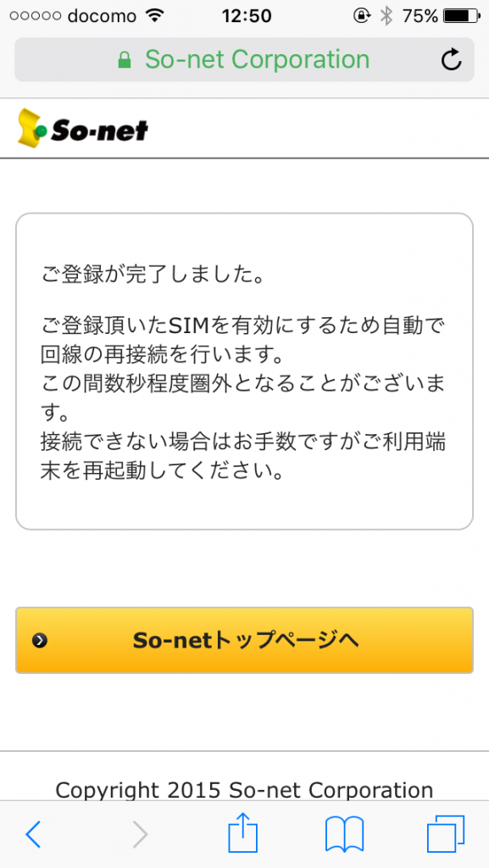489x868 pixels.
Task: Click the So-net logo
Action: click(x=83, y=129)
